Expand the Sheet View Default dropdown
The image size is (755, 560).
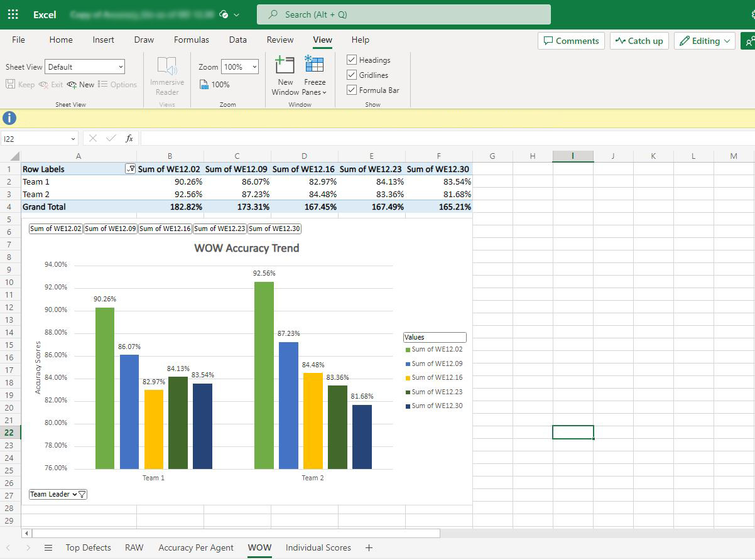85,67
